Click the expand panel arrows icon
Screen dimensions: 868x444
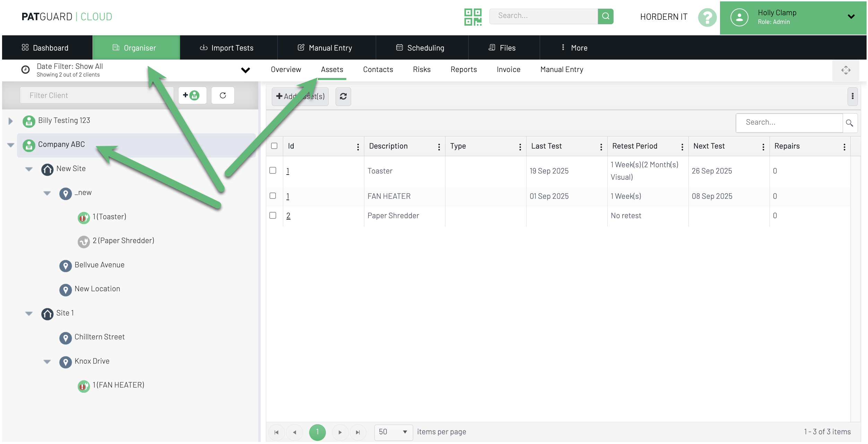[x=845, y=70]
